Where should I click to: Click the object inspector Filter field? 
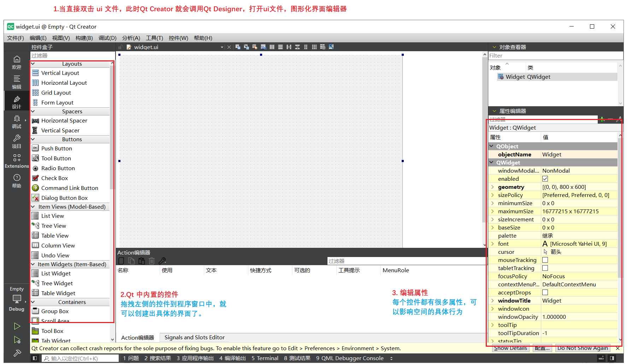click(x=556, y=56)
